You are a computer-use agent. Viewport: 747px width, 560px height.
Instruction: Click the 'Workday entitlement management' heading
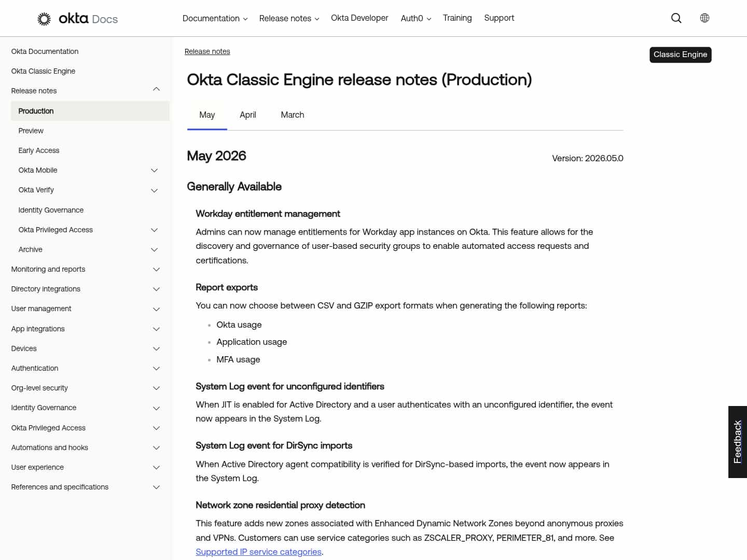coord(268,214)
